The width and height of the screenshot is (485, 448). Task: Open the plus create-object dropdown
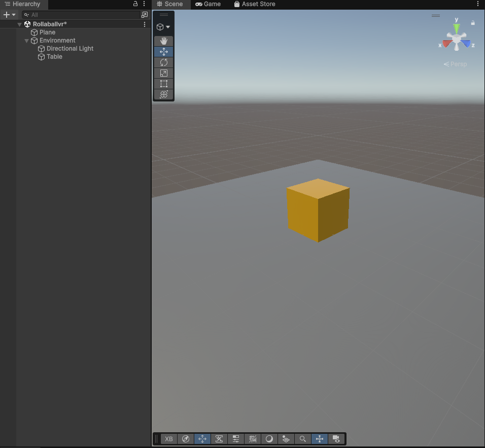point(10,15)
